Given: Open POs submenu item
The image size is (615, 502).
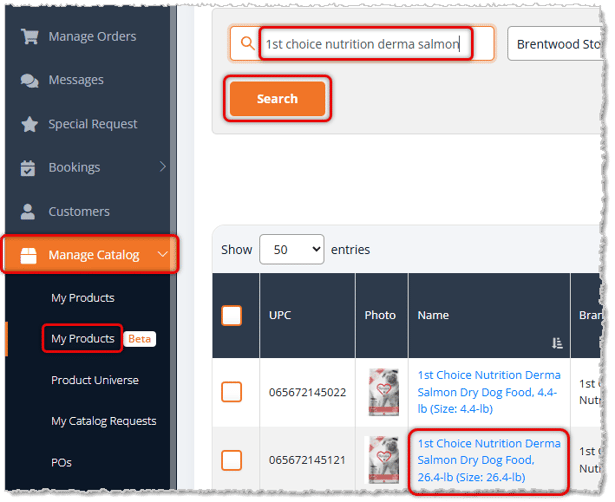Looking at the screenshot, I should pos(61,463).
